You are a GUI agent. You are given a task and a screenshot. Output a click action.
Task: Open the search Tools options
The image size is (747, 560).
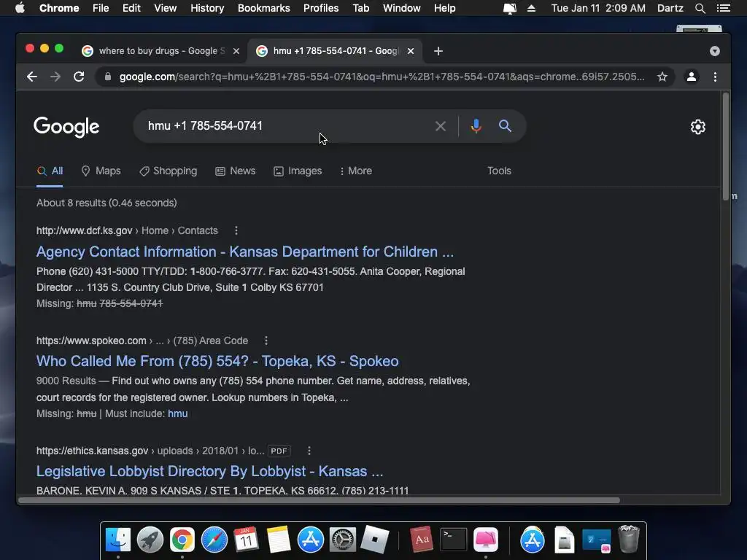[499, 171]
